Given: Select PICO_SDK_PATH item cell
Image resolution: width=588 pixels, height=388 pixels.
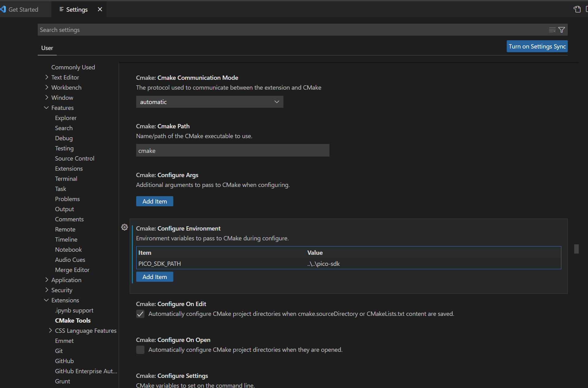Looking at the screenshot, I should click(x=159, y=264).
